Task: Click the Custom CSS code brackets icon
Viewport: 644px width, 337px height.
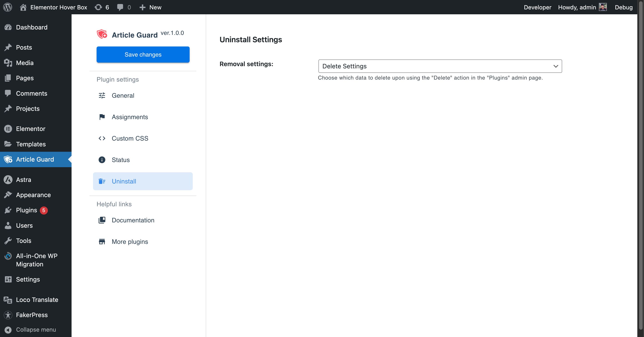Action: pos(102,138)
